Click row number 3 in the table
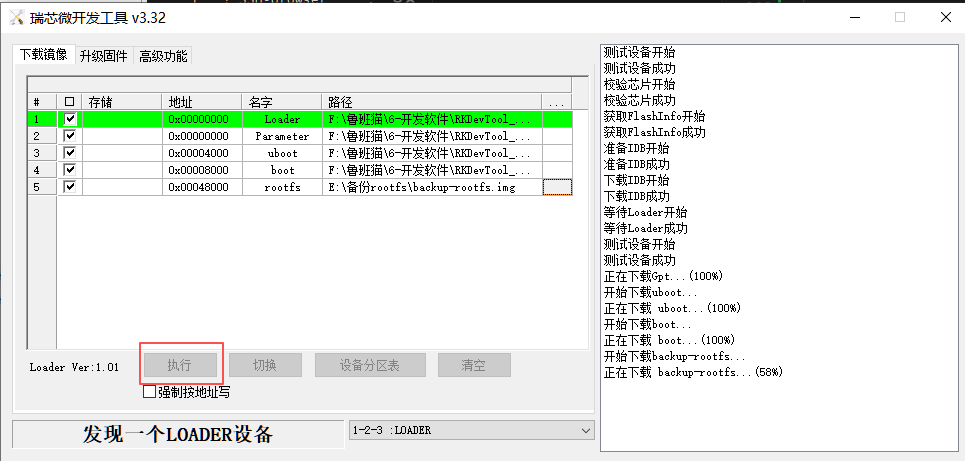This screenshot has width=965, height=461. pyautogui.click(x=42, y=153)
